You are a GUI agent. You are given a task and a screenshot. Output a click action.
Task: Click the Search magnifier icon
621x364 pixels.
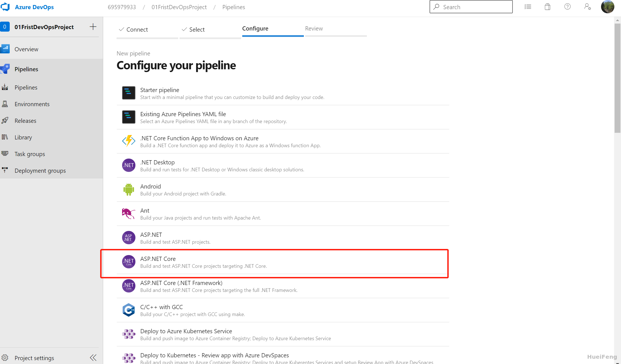coord(436,7)
